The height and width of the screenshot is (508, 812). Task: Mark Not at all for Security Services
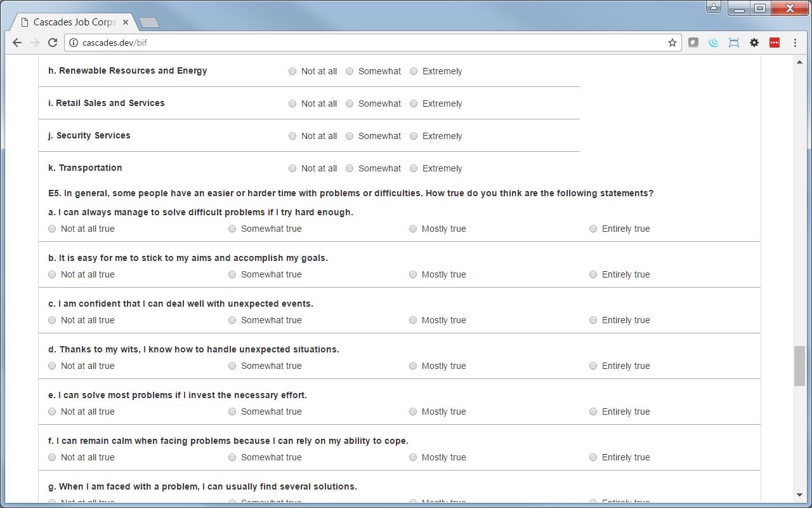pyautogui.click(x=292, y=136)
